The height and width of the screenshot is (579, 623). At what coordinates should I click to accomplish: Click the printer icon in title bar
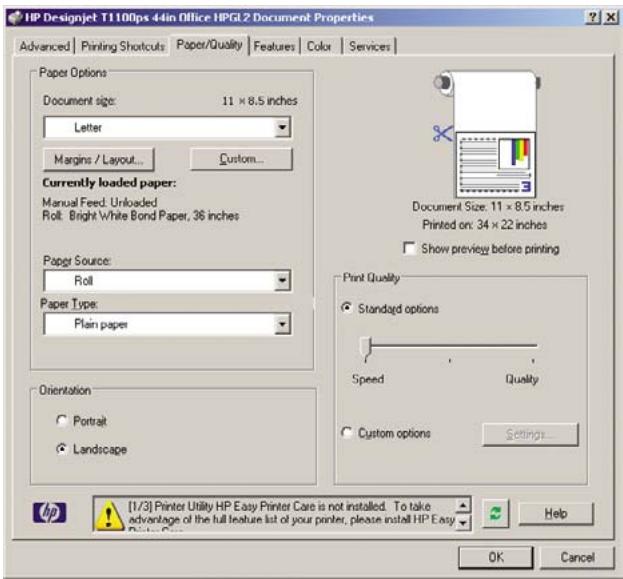[15, 18]
